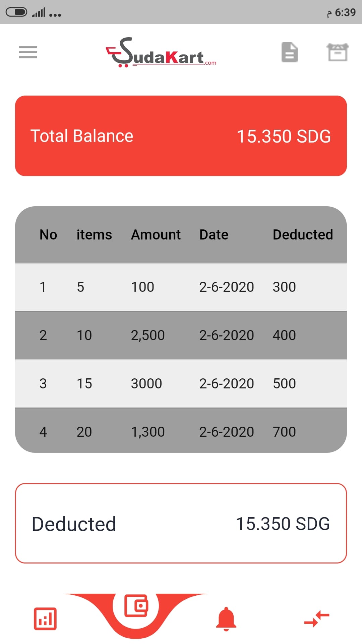Tap the Total Balance card
The image size is (362, 644).
[x=181, y=136]
